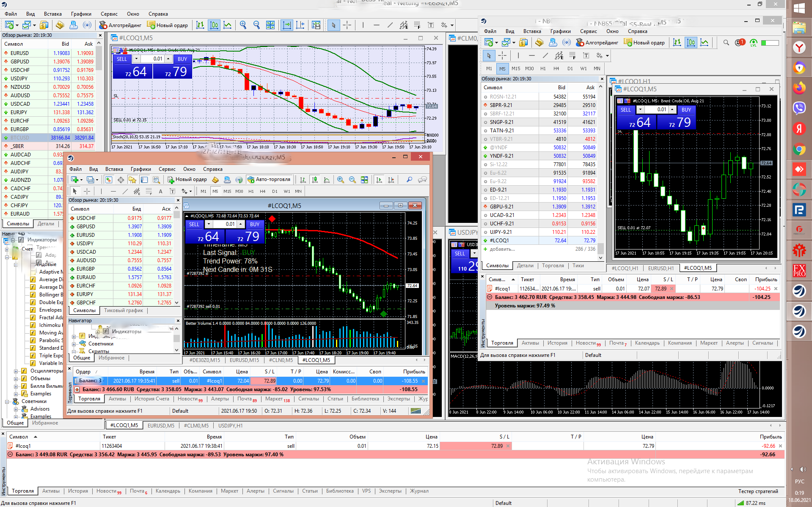Open Google Chrome from the taskbar

[799, 149]
